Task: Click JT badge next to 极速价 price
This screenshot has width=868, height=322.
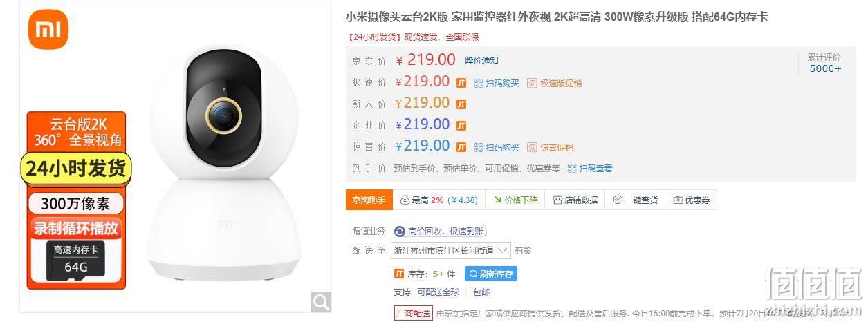Action: pos(461,83)
